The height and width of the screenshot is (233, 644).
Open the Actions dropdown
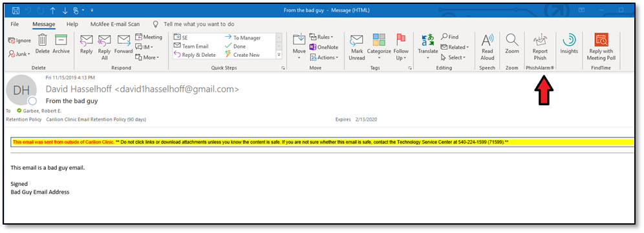click(324, 57)
